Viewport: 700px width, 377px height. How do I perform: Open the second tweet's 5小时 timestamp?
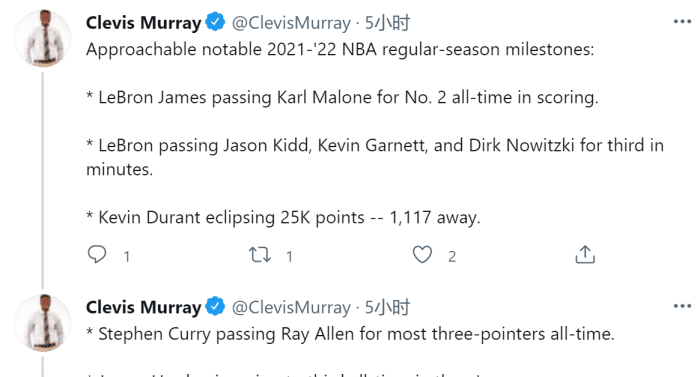tap(387, 307)
